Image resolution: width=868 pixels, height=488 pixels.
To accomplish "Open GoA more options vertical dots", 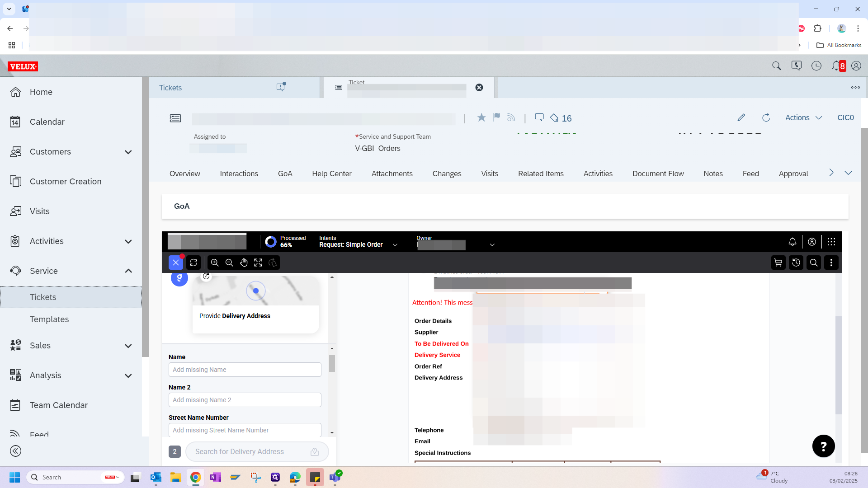I will [831, 263].
